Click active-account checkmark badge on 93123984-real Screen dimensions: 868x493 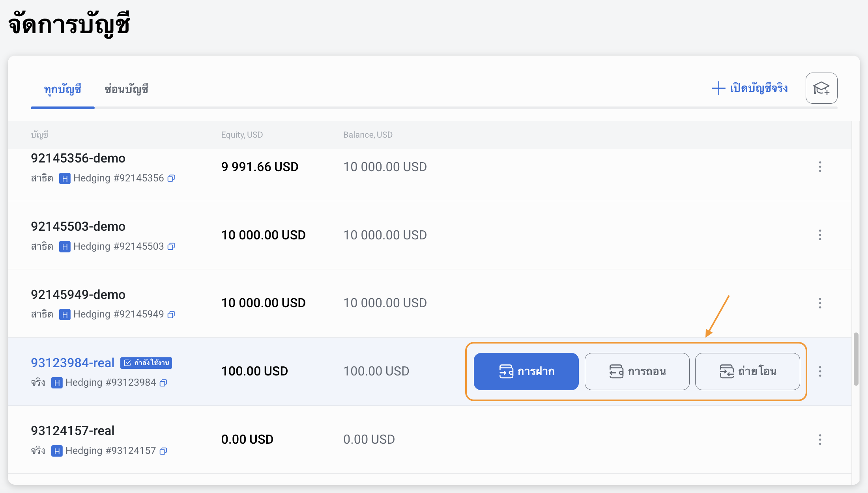click(x=146, y=363)
